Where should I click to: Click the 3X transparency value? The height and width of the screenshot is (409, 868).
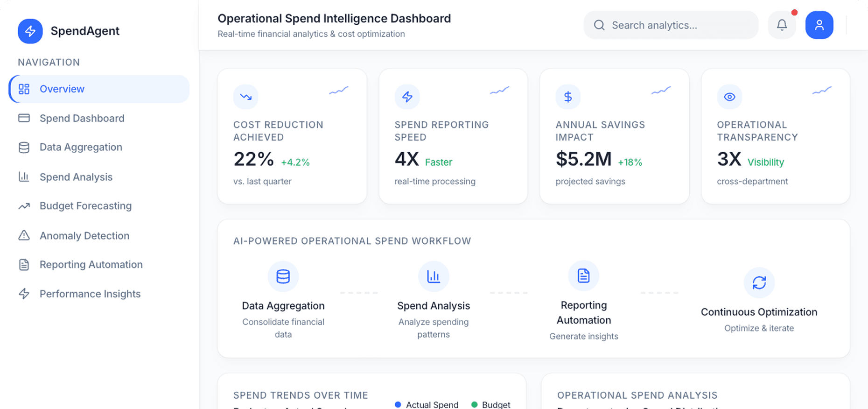tap(729, 159)
